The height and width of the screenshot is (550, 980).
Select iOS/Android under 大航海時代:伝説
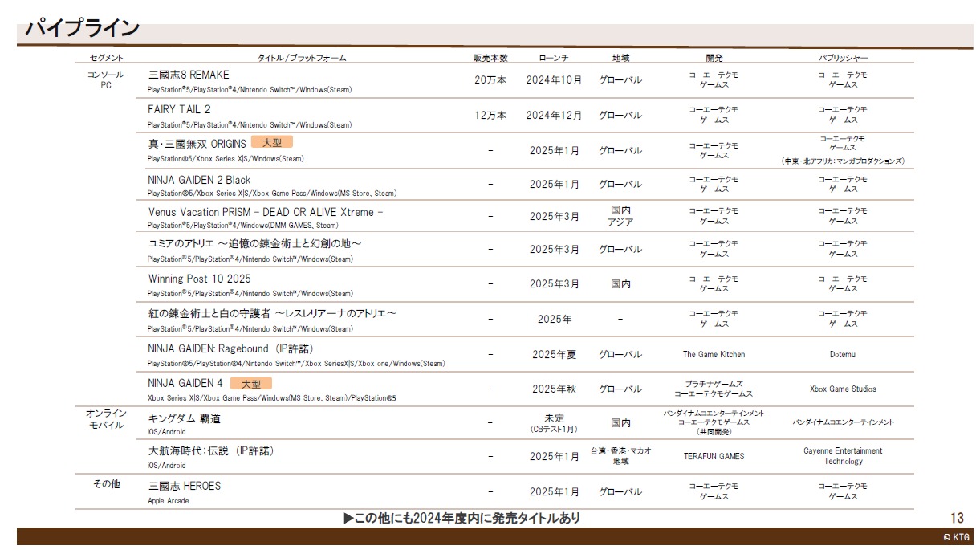pos(166,465)
